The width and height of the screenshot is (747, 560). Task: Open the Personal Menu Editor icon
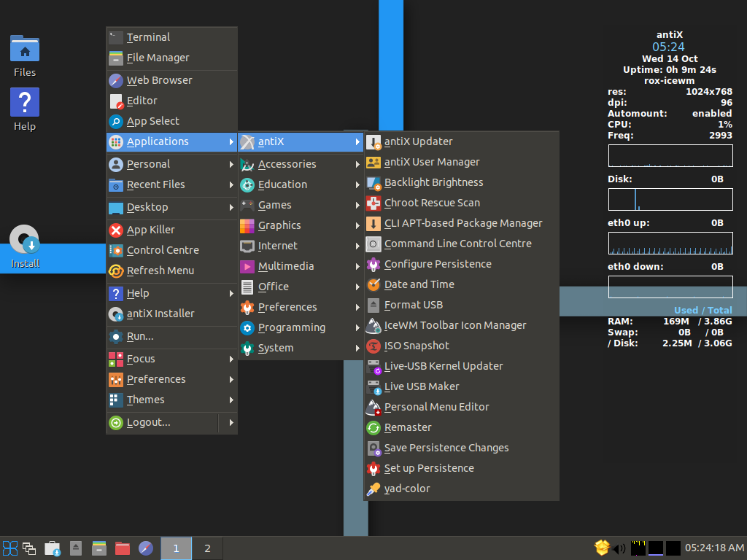coord(373,408)
